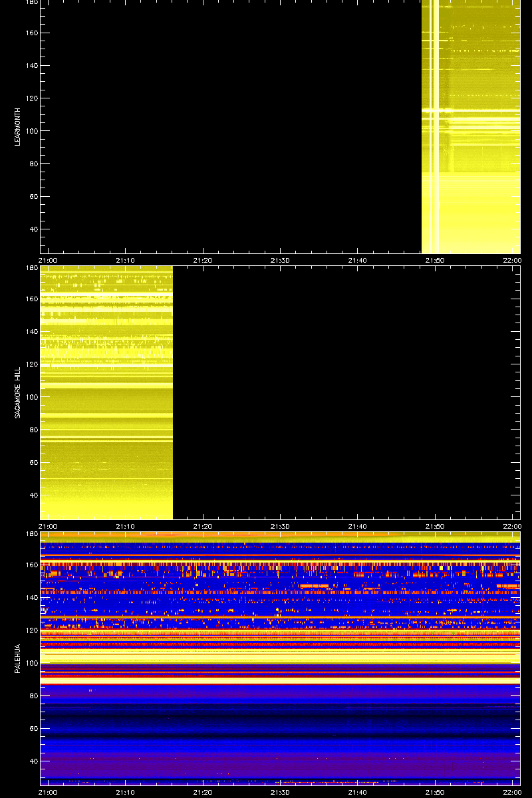Select the Sagamore Hill yellow spectrogram data
This screenshot has width=532, height=798.
coord(106,392)
